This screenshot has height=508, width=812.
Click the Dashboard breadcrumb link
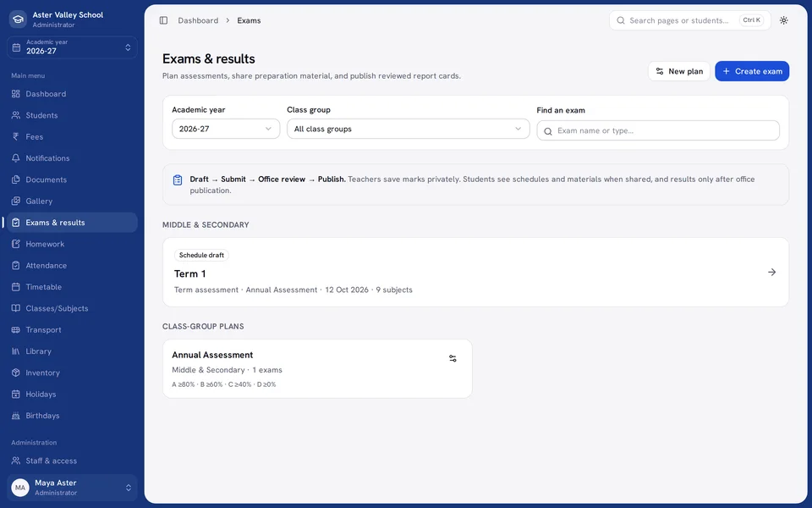tap(198, 20)
